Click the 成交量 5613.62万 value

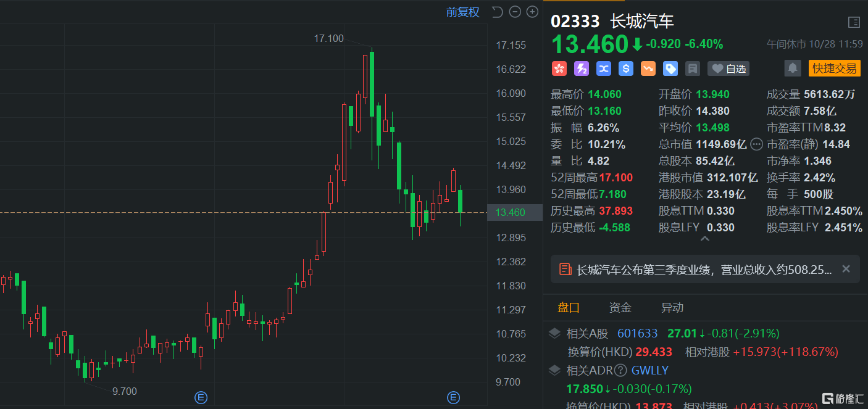pos(830,94)
